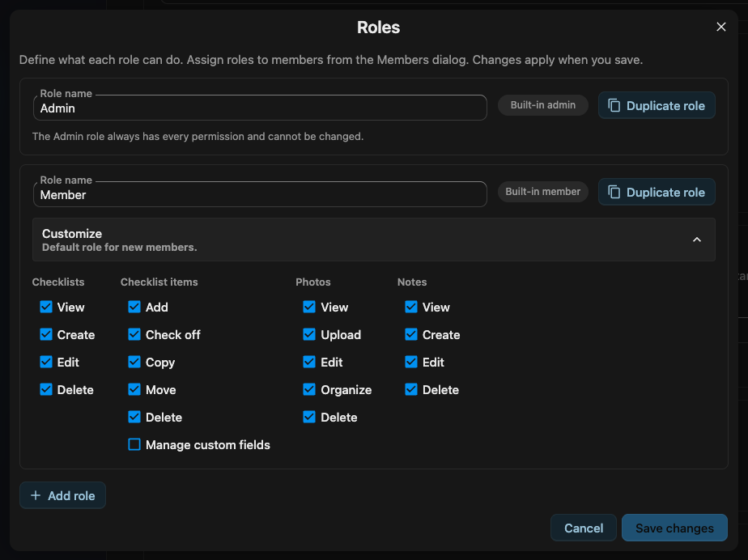This screenshot has width=748, height=560.
Task: Click the Customize header text
Action: point(72,234)
